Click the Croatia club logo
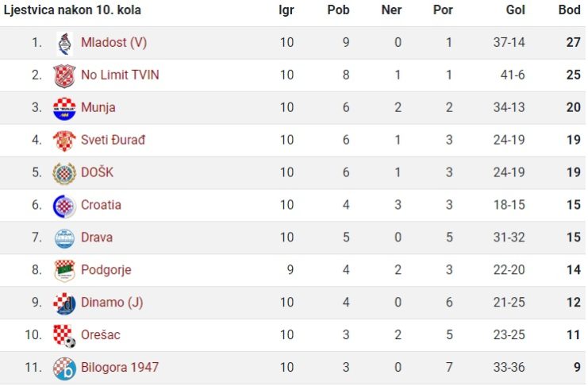The height and width of the screenshot is (386, 588). point(64,207)
